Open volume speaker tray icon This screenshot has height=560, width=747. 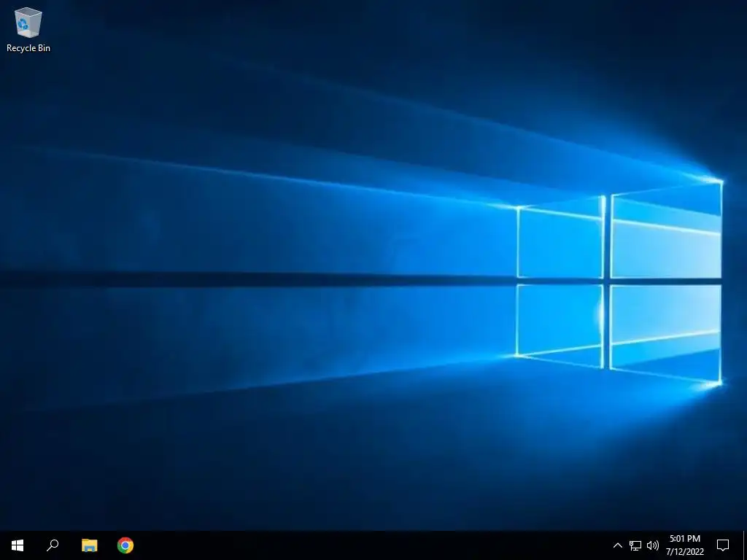(x=653, y=545)
